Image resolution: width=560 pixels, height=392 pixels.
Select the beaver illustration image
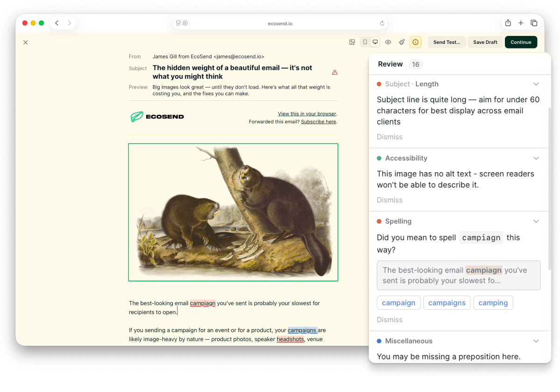[x=233, y=212]
